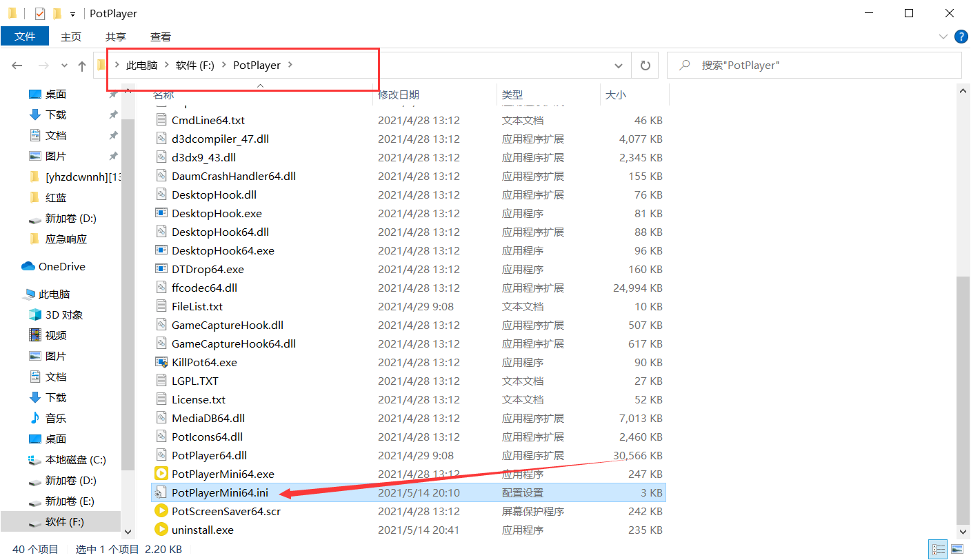Click the uninstall.exe application icon
This screenshot has height=560, width=971.
pos(161,530)
